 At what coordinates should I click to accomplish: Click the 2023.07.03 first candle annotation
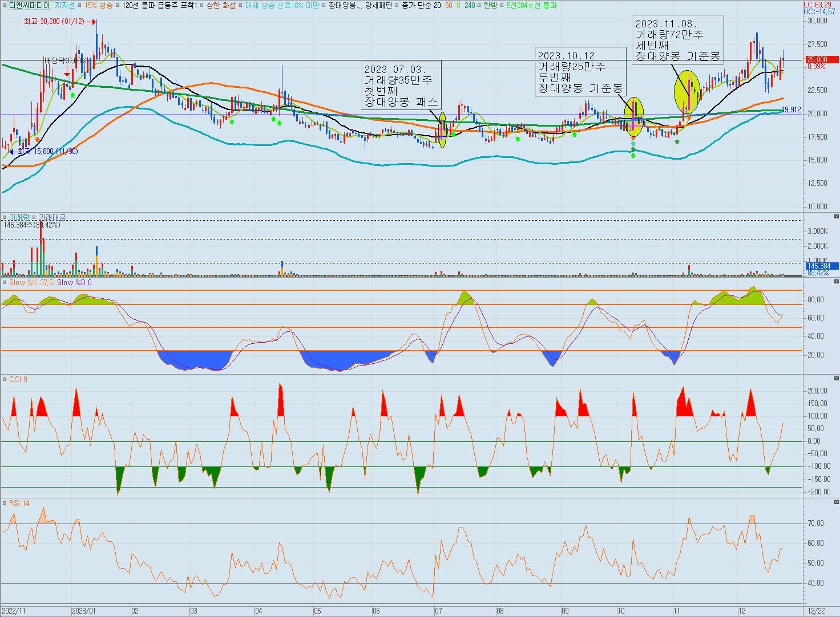tap(402, 86)
